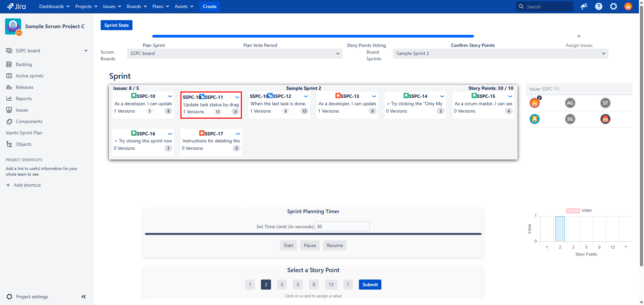Image resolution: width=644 pixels, height=305 pixels.
Task: Click the user profile avatar in header
Action: point(628,6)
